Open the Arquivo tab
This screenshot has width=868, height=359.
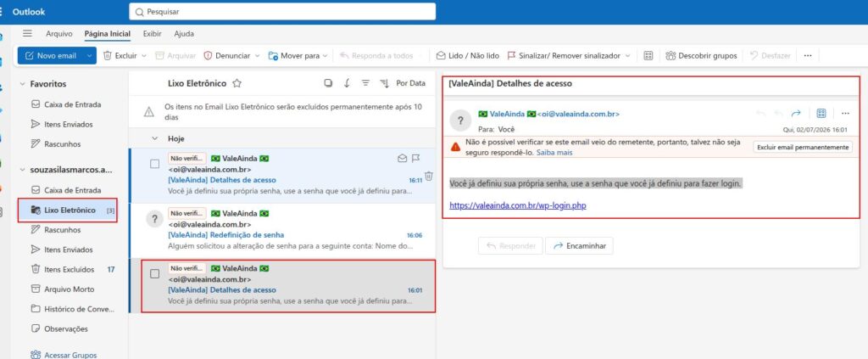[x=59, y=33]
